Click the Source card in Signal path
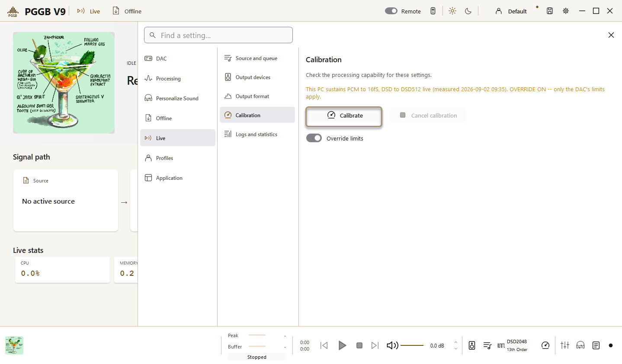This screenshot has width=622, height=364. (66, 201)
